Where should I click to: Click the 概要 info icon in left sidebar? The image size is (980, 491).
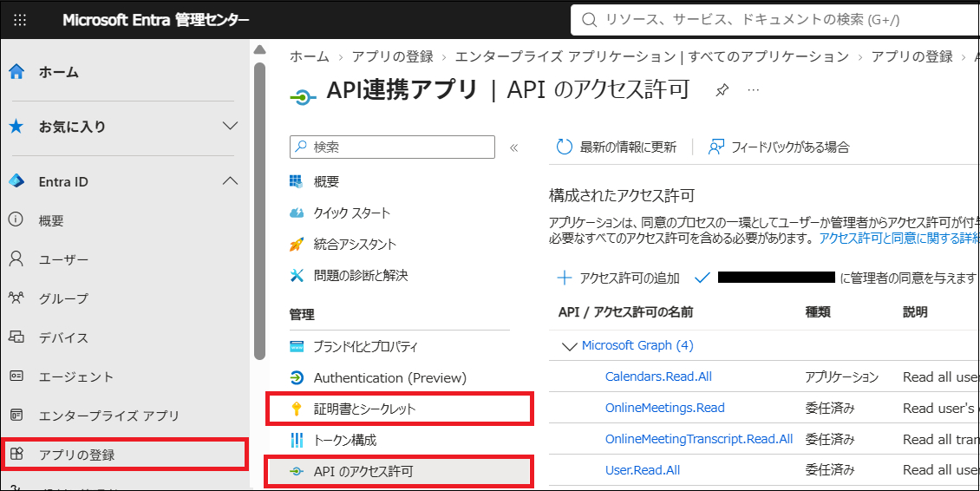pos(16,220)
